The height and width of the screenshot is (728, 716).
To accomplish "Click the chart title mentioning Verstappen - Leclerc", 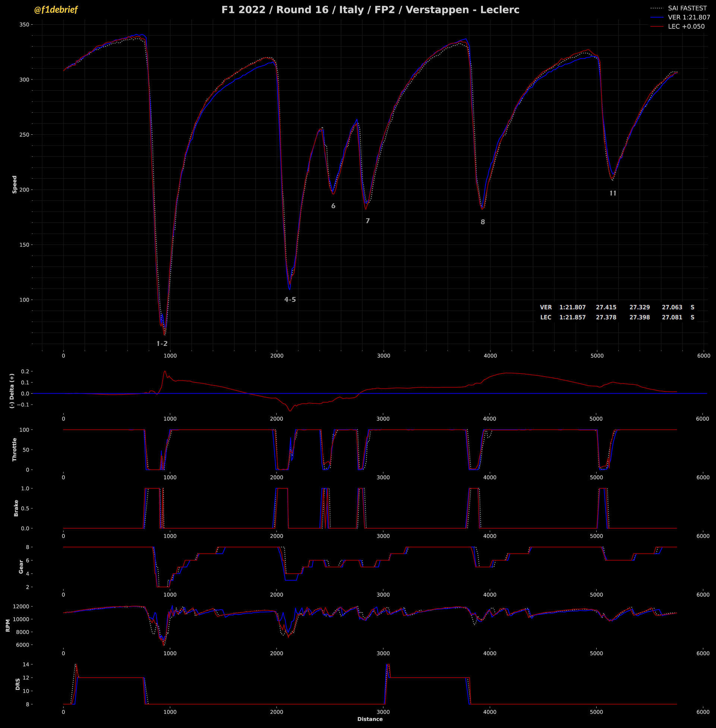I will 370,10.
